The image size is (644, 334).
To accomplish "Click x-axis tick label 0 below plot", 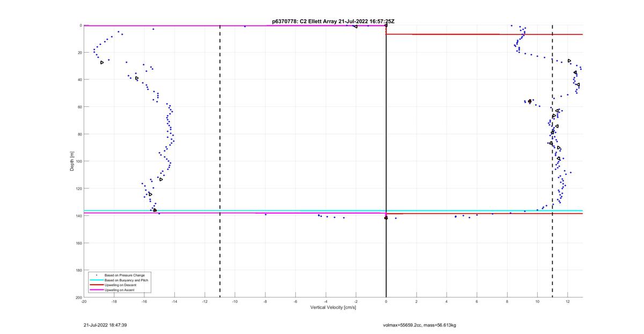I will (386, 301).
